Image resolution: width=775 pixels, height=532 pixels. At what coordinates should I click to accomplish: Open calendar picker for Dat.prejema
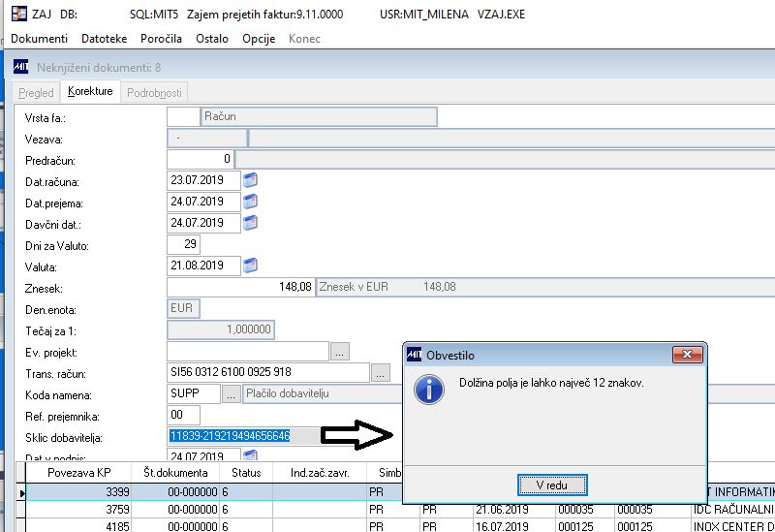[250, 202]
